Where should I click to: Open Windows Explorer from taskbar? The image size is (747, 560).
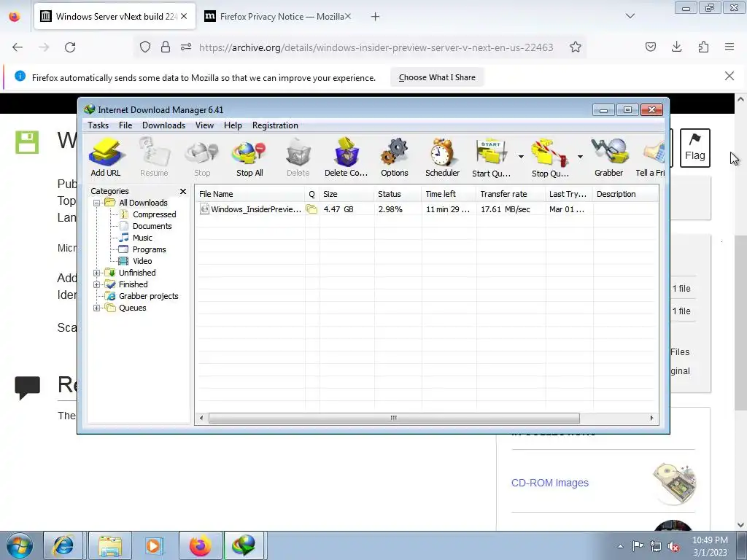pyautogui.click(x=110, y=545)
